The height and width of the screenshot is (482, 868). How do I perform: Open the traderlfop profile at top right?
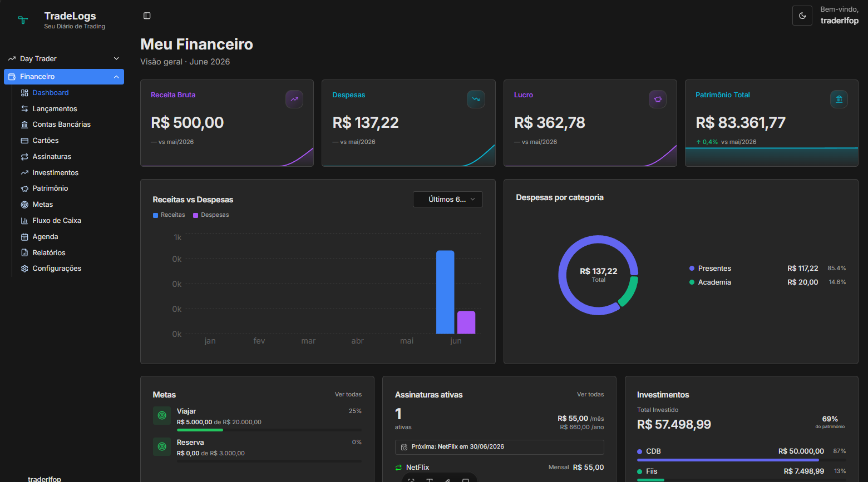click(840, 21)
